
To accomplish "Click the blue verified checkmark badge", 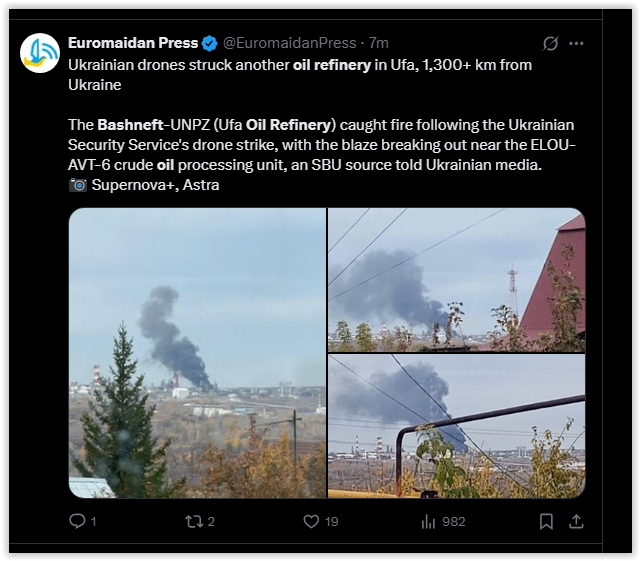I will click(x=210, y=43).
